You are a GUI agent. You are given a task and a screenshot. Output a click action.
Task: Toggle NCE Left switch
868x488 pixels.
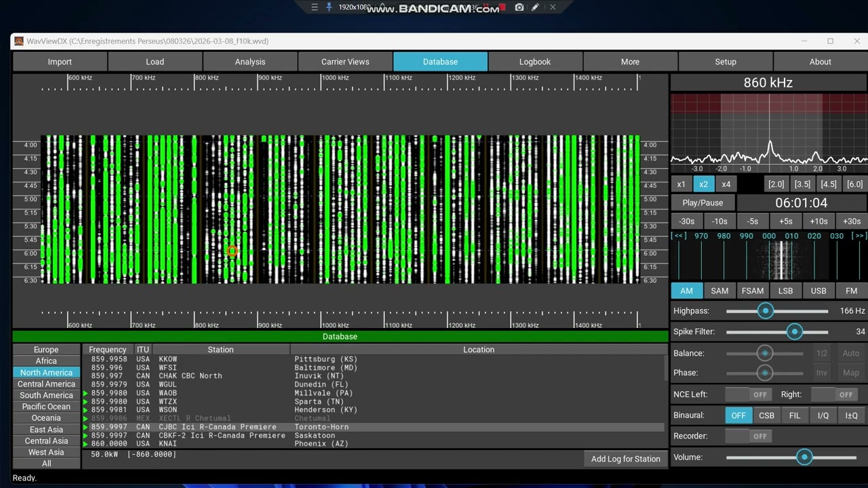[748, 394]
